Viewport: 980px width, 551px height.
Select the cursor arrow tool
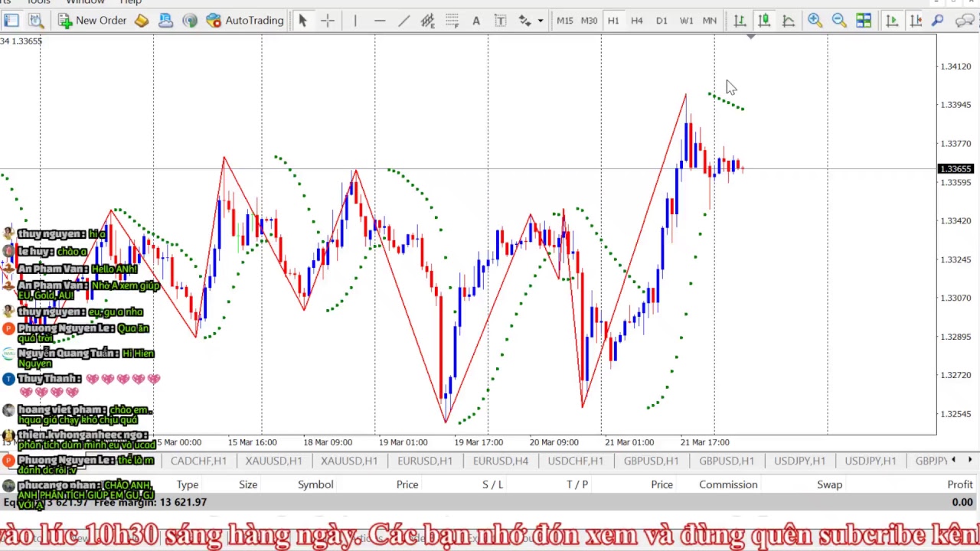coord(302,21)
